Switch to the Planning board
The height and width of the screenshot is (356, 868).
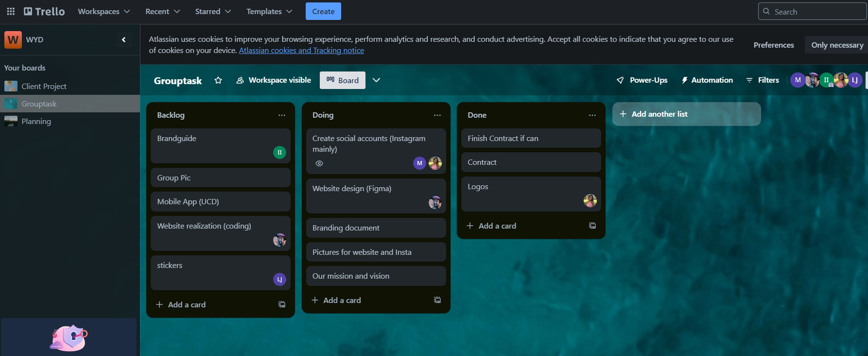(x=36, y=122)
